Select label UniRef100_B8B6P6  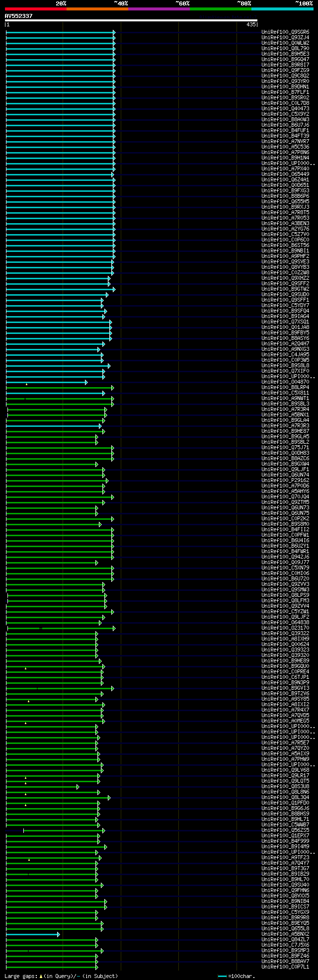pyautogui.click(x=285, y=196)
